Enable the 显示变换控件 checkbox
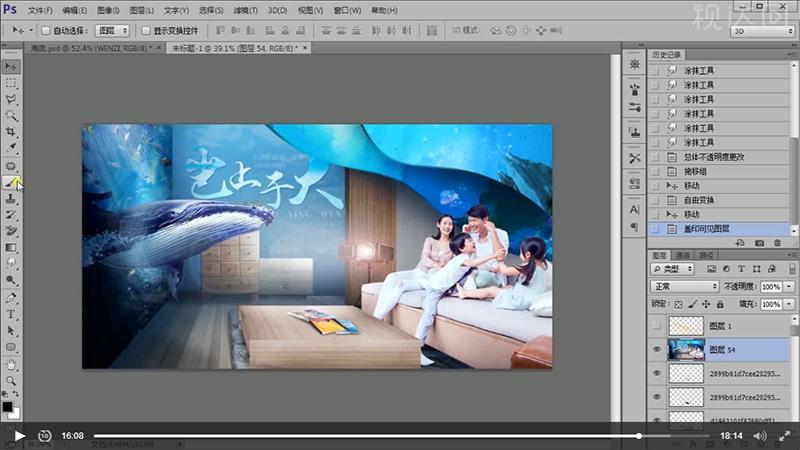This screenshot has width=800, height=450. pyautogui.click(x=145, y=31)
